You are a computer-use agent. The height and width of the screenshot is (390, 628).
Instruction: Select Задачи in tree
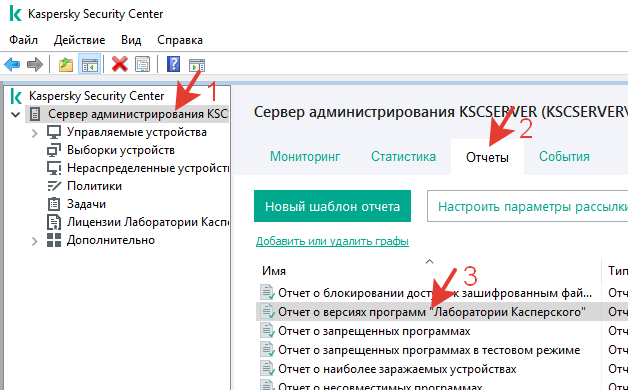(x=86, y=204)
